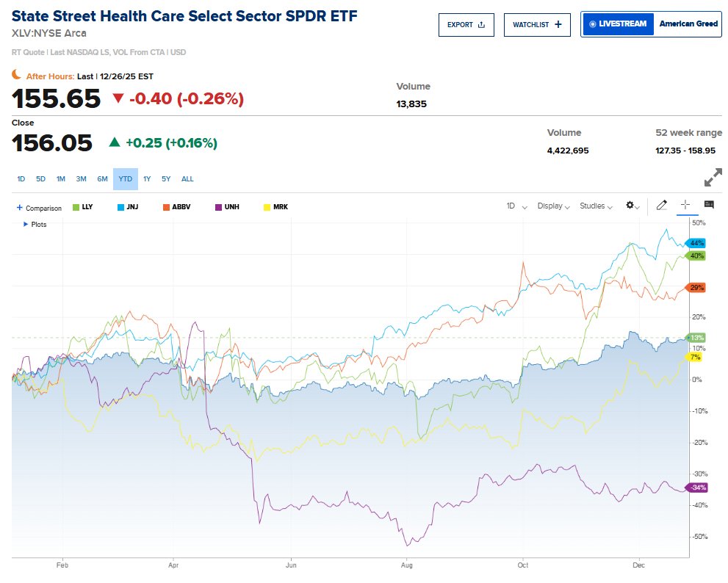Open the Studies dropdown
The height and width of the screenshot is (583, 728).
pyautogui.click(x=596, y=206)
